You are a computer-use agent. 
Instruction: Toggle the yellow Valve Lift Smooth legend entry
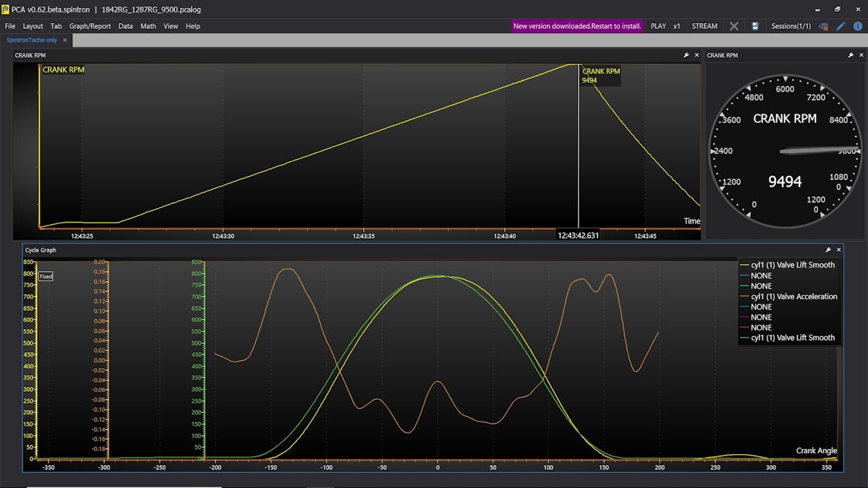tap(792, 265)
